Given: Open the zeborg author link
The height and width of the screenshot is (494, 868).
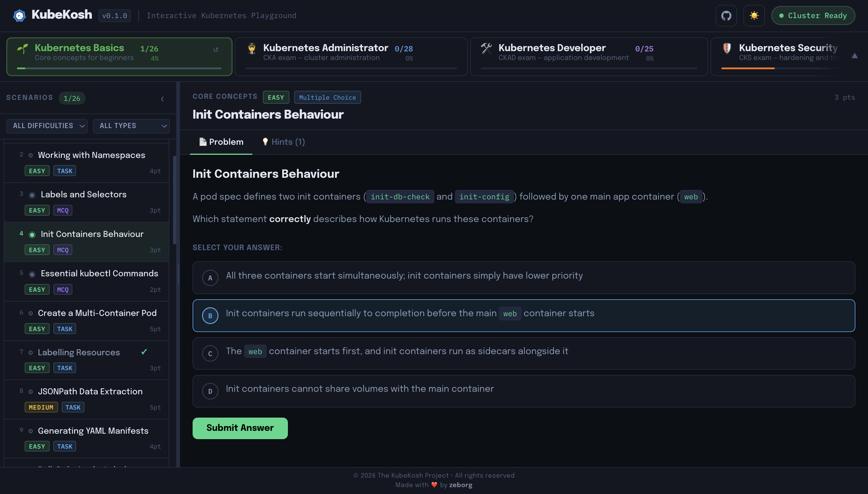Looking at the screenshot, I should 460,485.
